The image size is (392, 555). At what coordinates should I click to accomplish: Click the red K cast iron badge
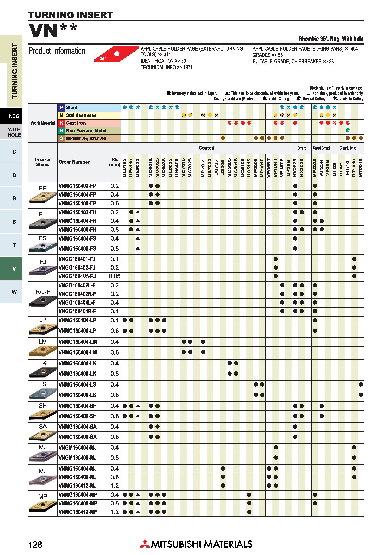pyautogui.click(x=61, y=123)
